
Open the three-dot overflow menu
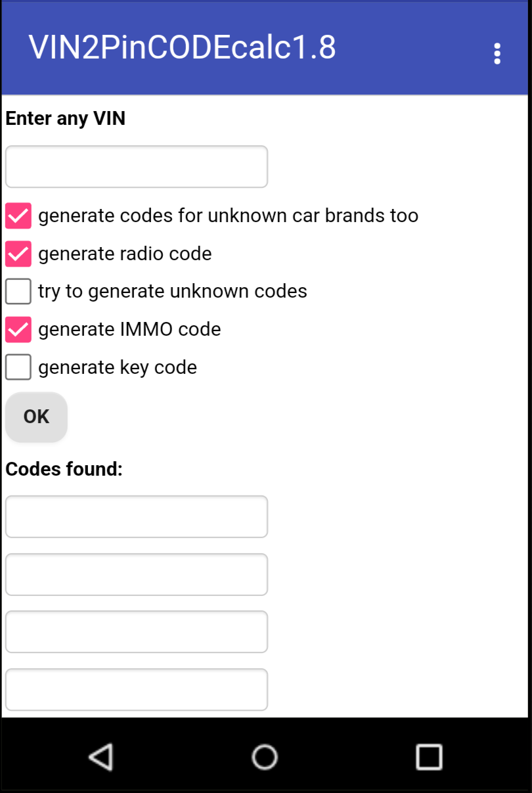click(497, 54)
